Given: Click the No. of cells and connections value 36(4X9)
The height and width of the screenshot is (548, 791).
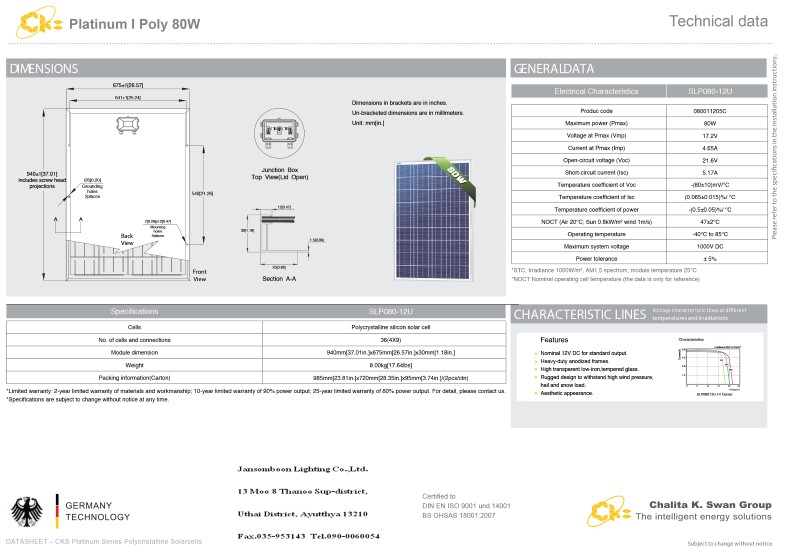Looking at the screenshot, I should 390,340.
